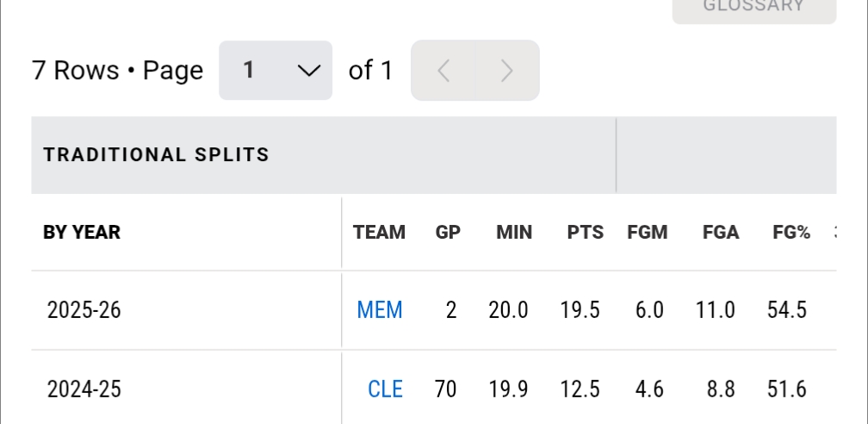Sort by the BY YEAR column
The height and width of the screenshot is (424, 868).
point(82,232)
